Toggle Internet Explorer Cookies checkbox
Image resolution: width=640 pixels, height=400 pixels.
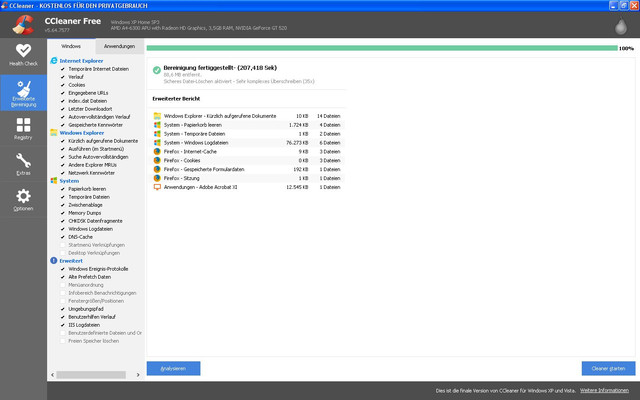(x=63, y=85)
